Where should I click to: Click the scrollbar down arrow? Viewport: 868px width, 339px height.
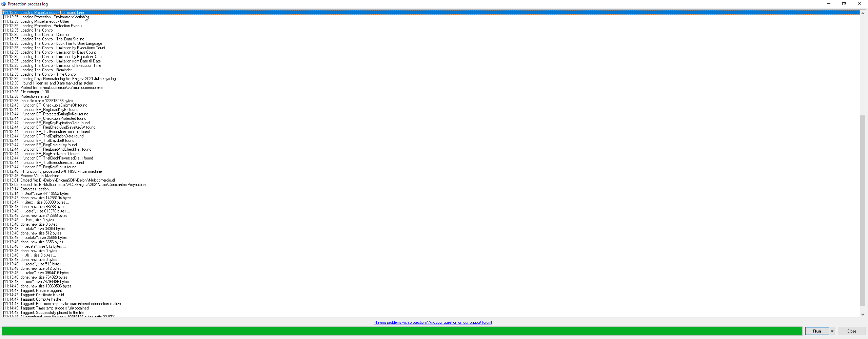[x=863, y=315]
